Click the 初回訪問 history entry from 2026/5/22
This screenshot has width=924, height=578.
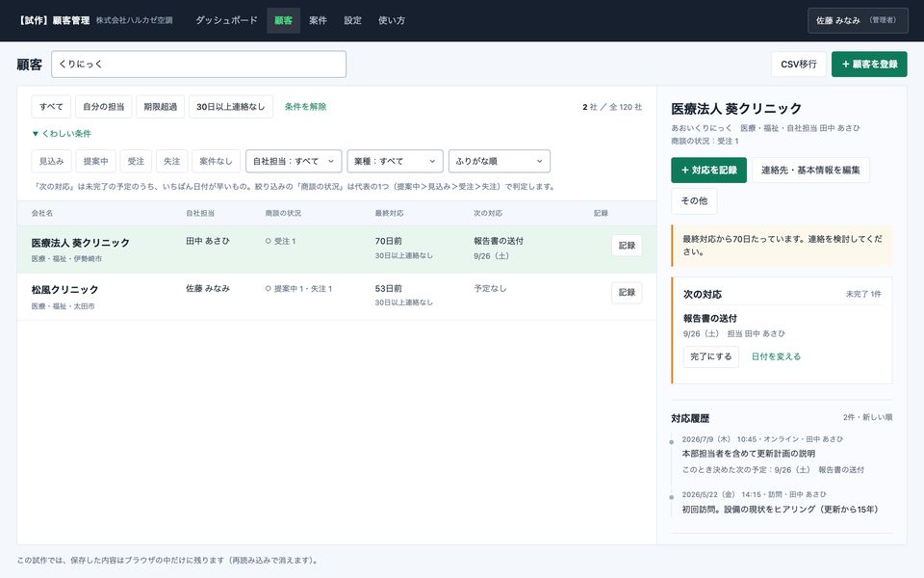pyautogui.click(x=780, y=509)
